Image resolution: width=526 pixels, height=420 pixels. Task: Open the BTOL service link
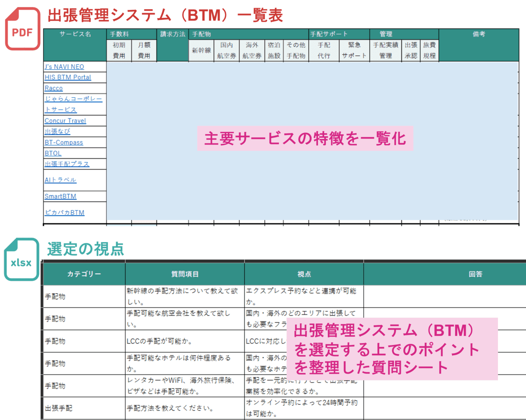click(53, 153)
